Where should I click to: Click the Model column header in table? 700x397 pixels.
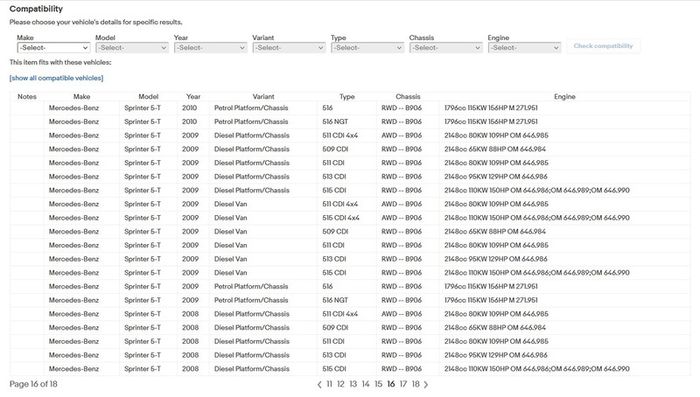(x=148, y=96)
